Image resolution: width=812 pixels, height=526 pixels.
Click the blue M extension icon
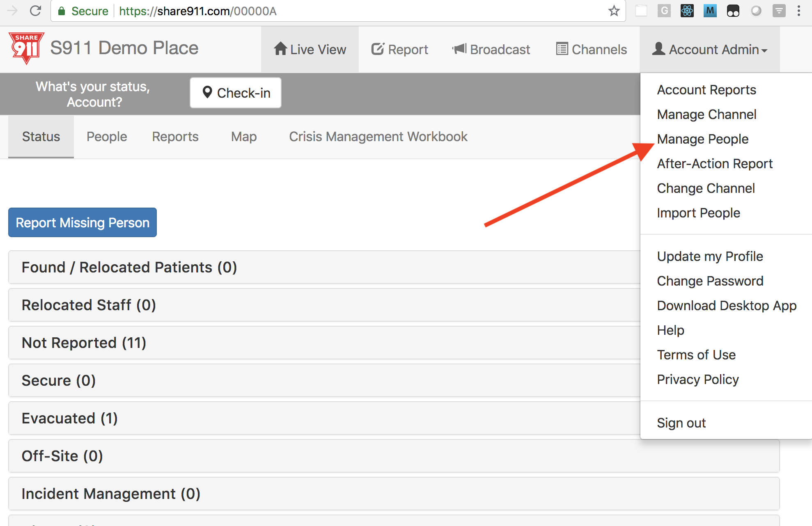[x=710, y=11]
